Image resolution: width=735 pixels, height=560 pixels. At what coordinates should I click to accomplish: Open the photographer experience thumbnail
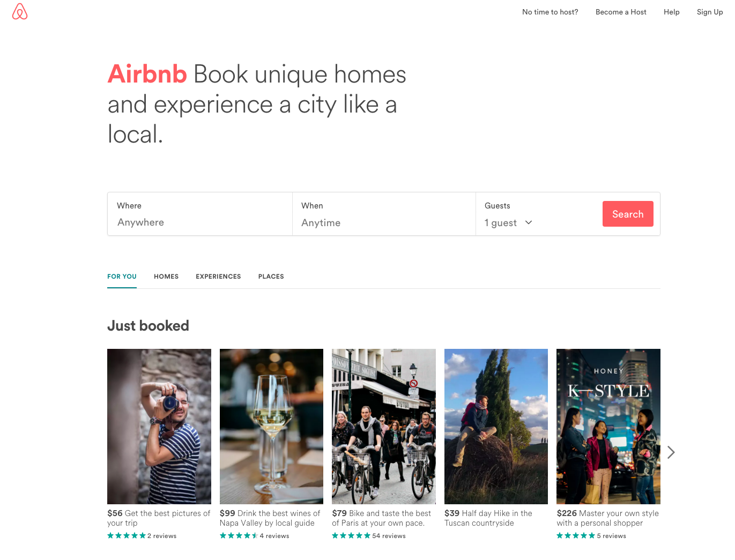coord(159,427)
